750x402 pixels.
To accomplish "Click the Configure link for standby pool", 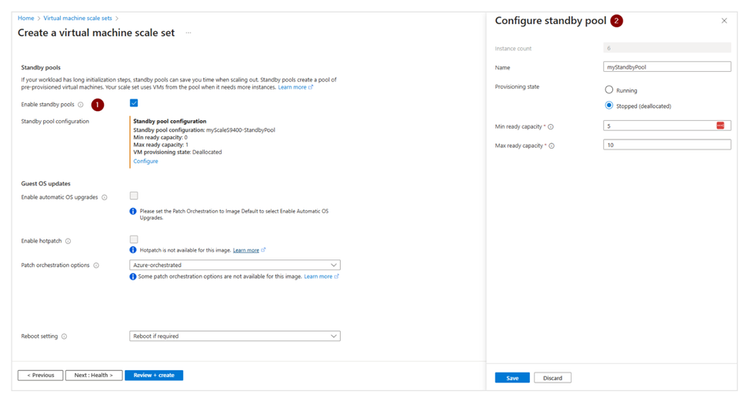I will pos(146,161).
